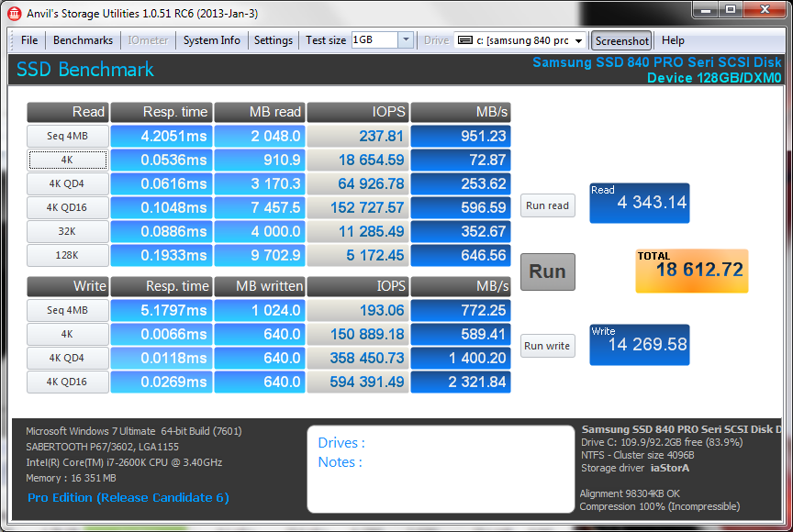Click the SSD Benchmark heading
Screen dimensions: 793x532
[x=85, y=69]
